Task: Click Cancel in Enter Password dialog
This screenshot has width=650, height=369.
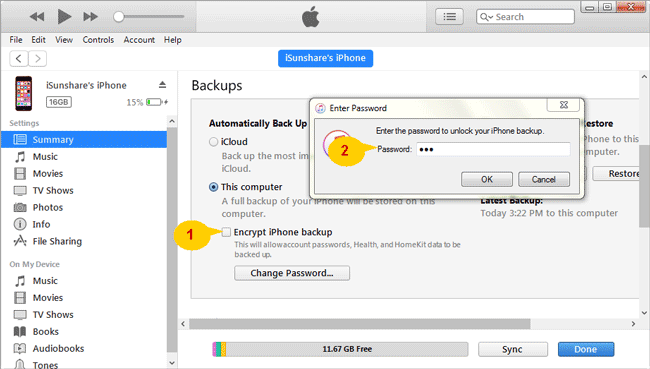Action: click(543, 179)
